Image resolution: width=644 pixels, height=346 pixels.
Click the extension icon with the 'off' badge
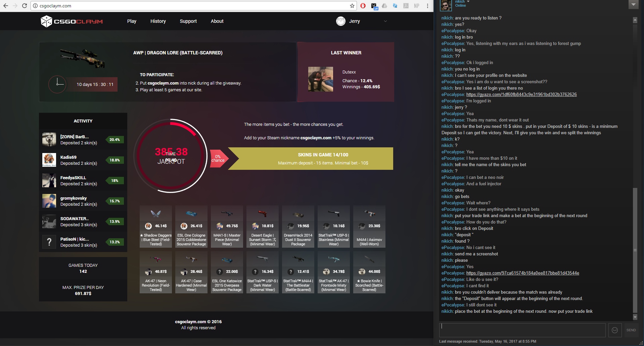374,6
